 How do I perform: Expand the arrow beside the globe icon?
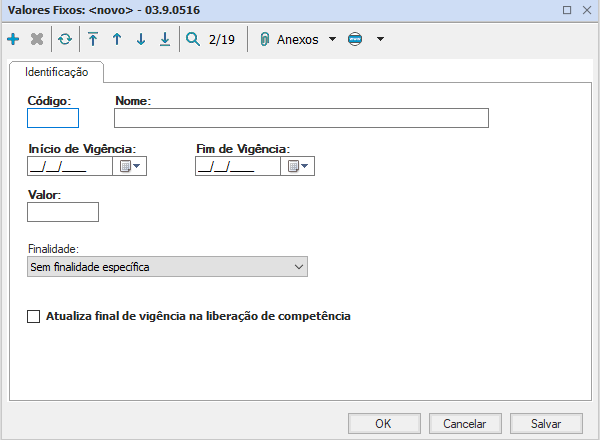pyautogui.click(x=380, y=40)
